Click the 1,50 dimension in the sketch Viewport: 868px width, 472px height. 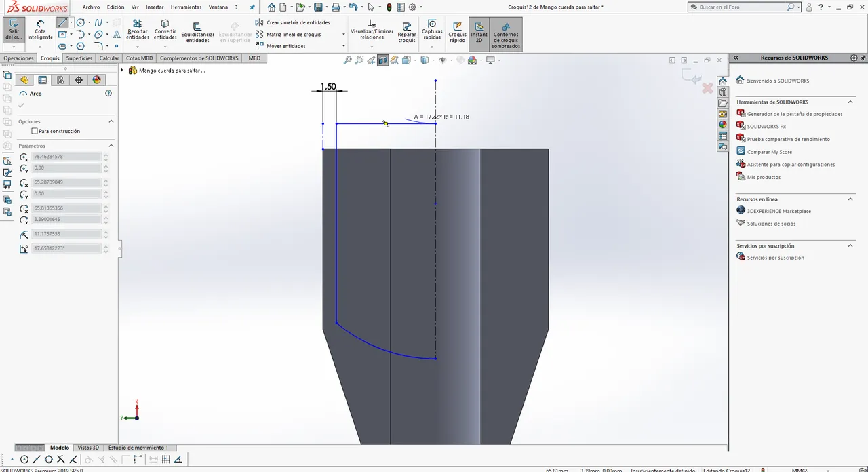click(x=328, y=86)
